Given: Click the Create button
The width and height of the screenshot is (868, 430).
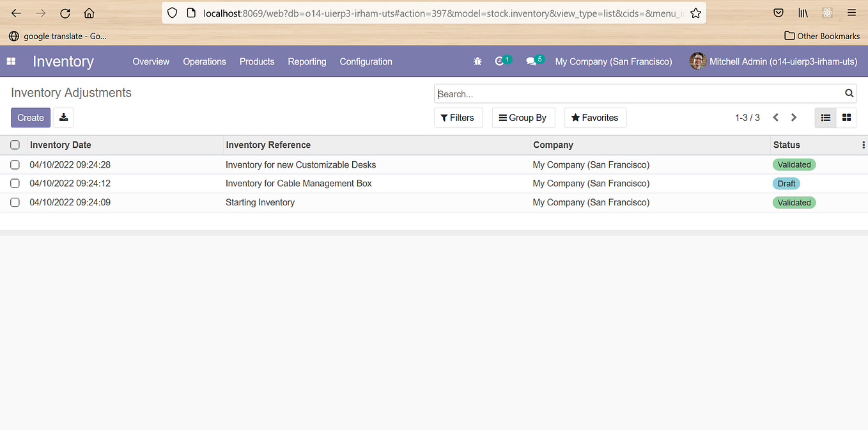Looking at the screenshot, I should tap(30, 117).
